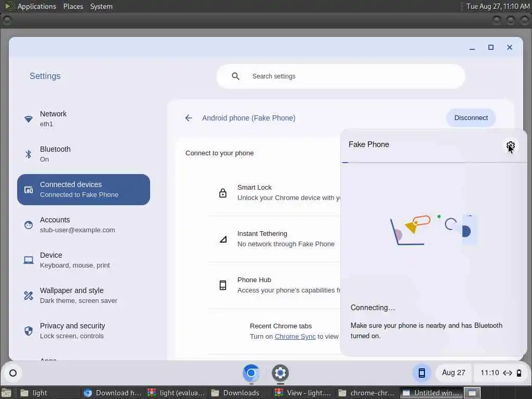The image size is (532, 399).
Task: Maximize the Settings window
Action: (491, 47)
